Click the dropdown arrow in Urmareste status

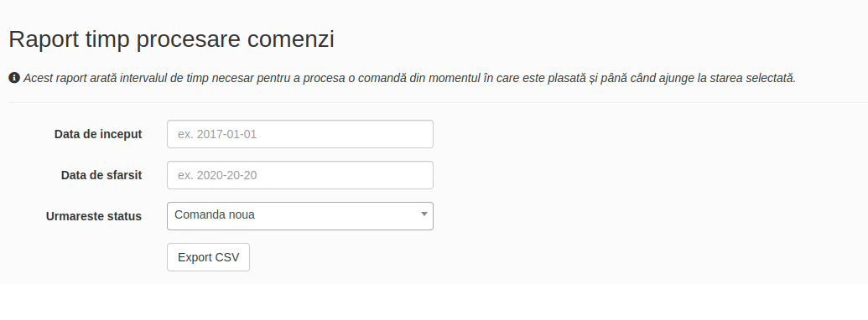[424, 214]
